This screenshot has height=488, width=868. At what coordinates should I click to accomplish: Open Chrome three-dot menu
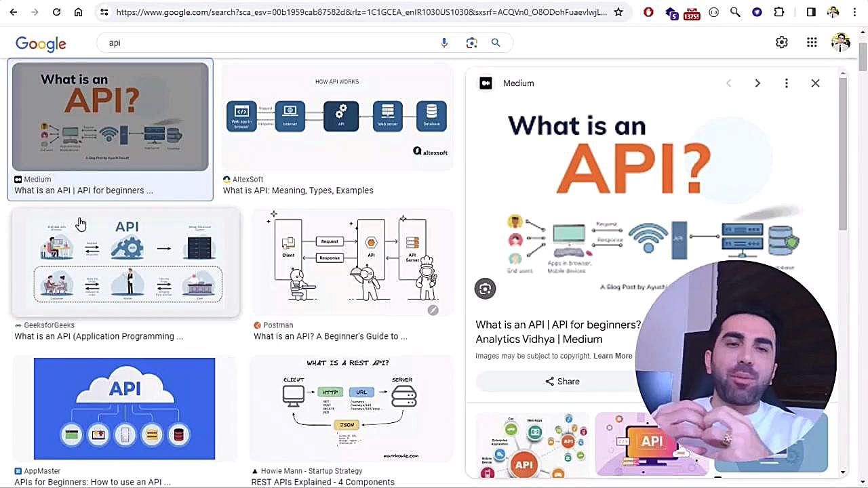854,12
